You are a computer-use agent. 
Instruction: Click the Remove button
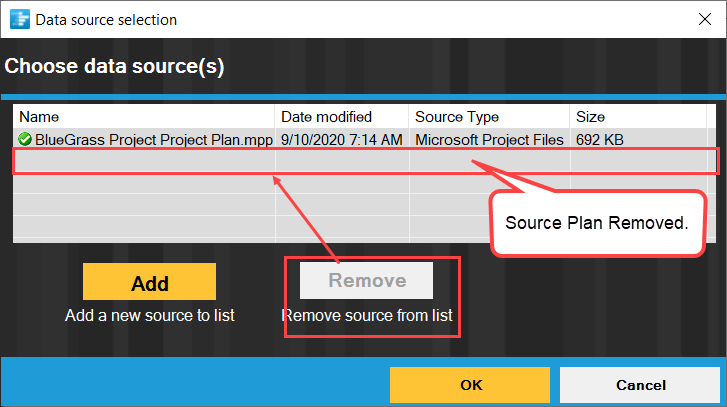tap(366, 280)
